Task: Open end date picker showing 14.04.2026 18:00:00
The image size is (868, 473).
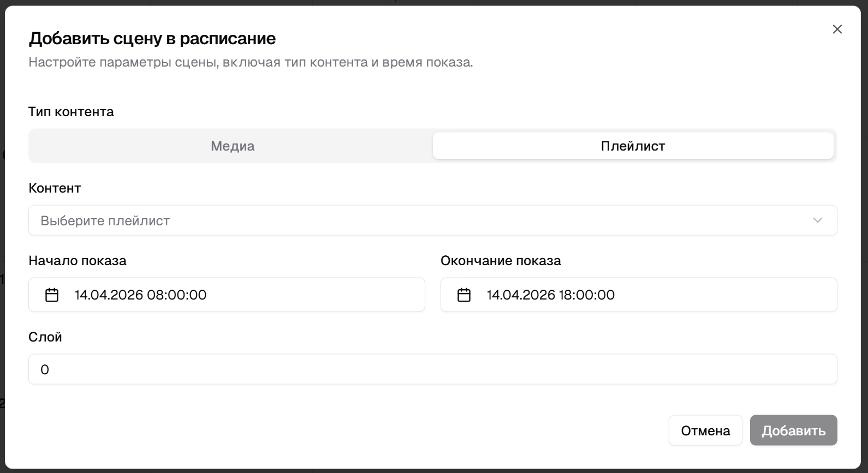Action: (639, 295)
